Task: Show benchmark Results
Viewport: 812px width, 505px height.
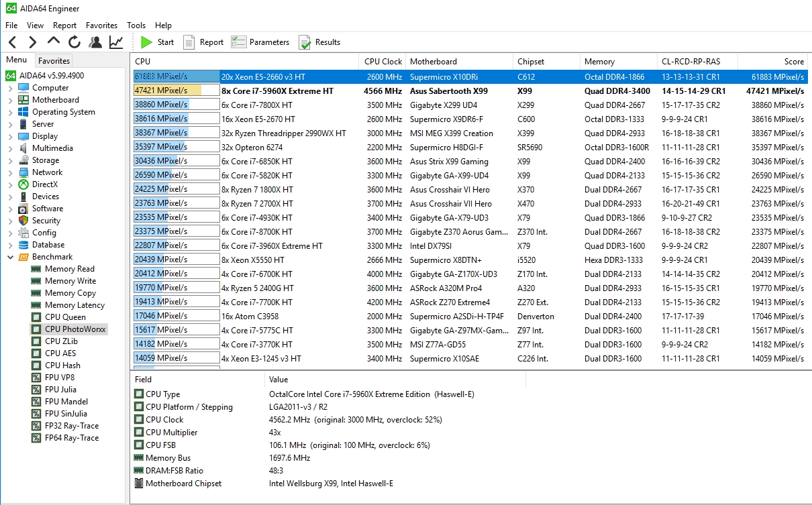Action: pyautogui.click(x=319, y=42)
